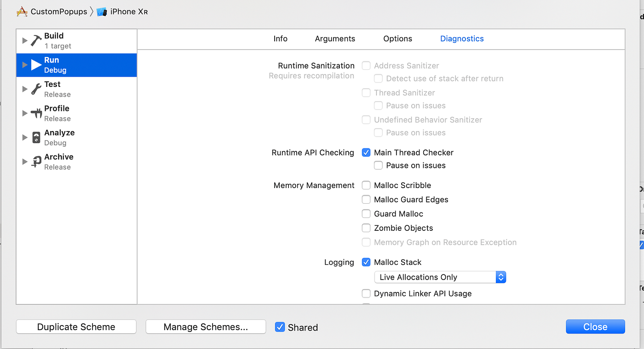The image size is (644, 349).
Task: Expand the Run scheme action
Action: [x=25, y=65]
